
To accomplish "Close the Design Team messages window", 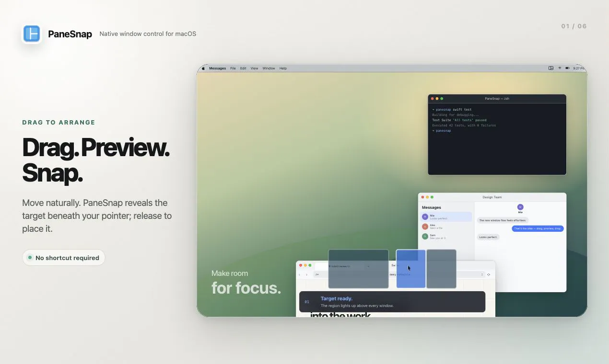I will click(422, 197).
